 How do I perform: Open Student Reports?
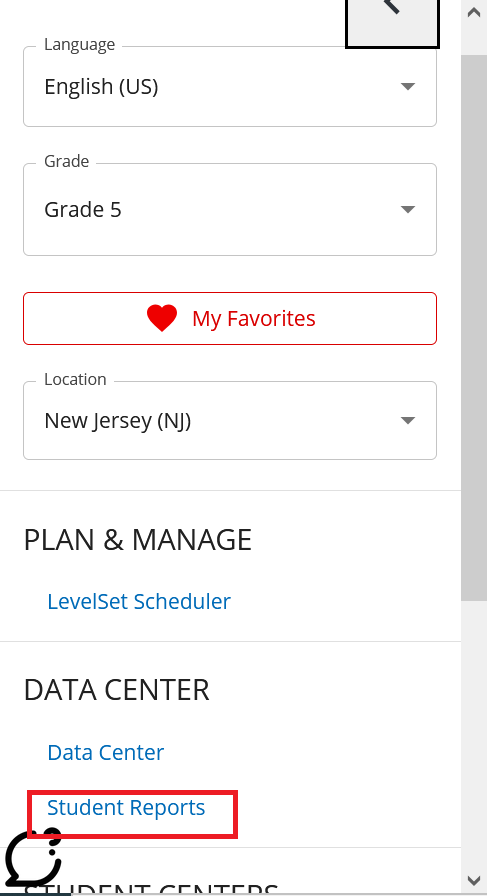tap(126, 807)
